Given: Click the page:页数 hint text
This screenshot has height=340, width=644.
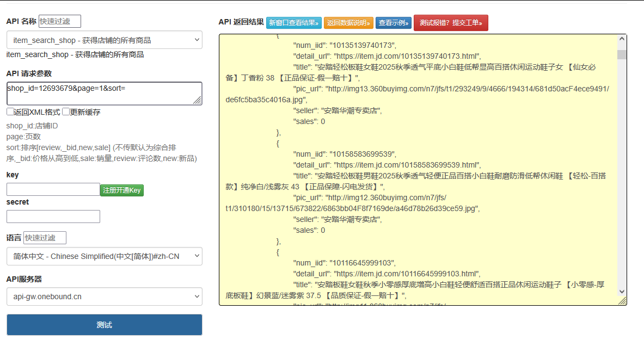Looking at the screenshot, I should pos(23,137).
